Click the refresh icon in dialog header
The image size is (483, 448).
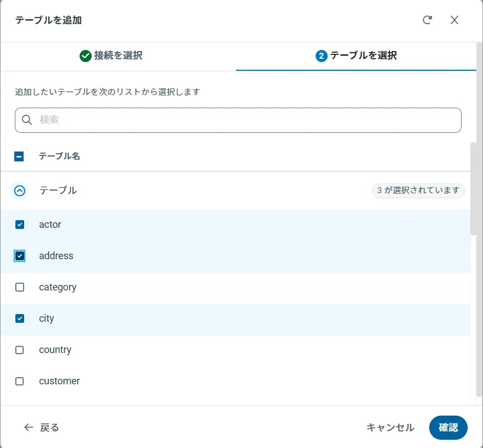[427, 20]
